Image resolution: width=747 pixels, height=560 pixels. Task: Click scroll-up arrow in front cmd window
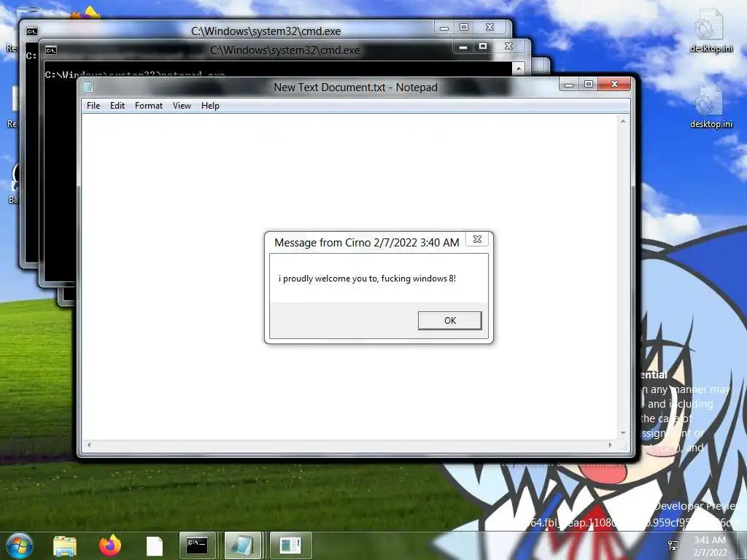pyautogui.click(x=519, y=69)
